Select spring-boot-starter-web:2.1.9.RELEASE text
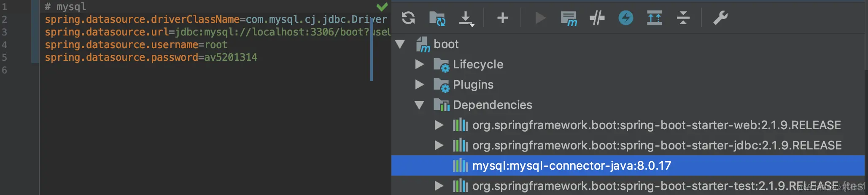The width and height of the screenshot is (868, 195). click(657, 125)
